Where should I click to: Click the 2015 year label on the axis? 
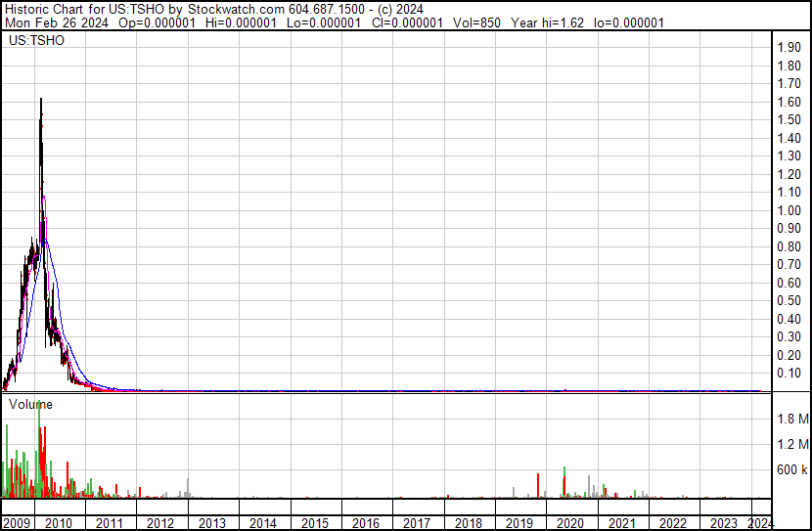315,523
